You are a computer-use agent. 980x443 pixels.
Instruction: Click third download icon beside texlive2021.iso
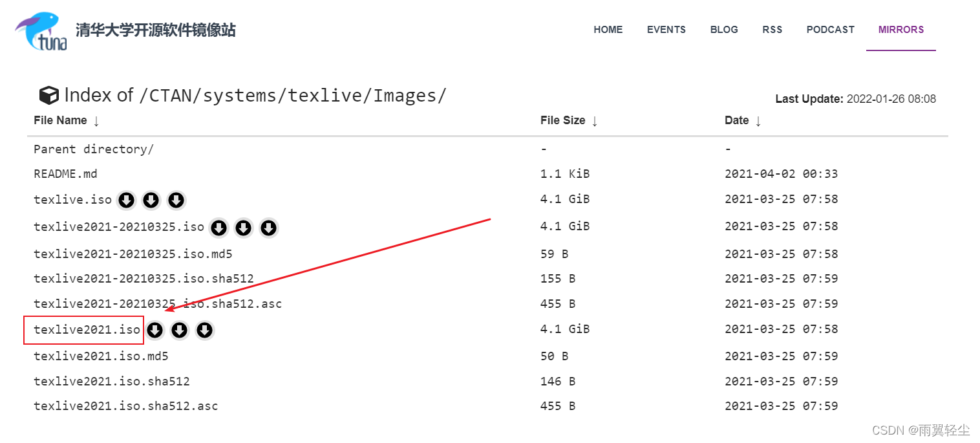tap(204, 330)
